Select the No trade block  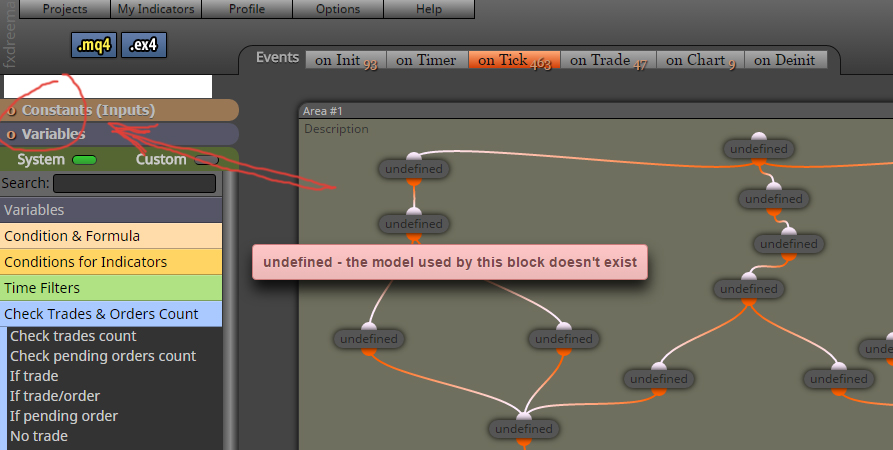click(39, 436)
